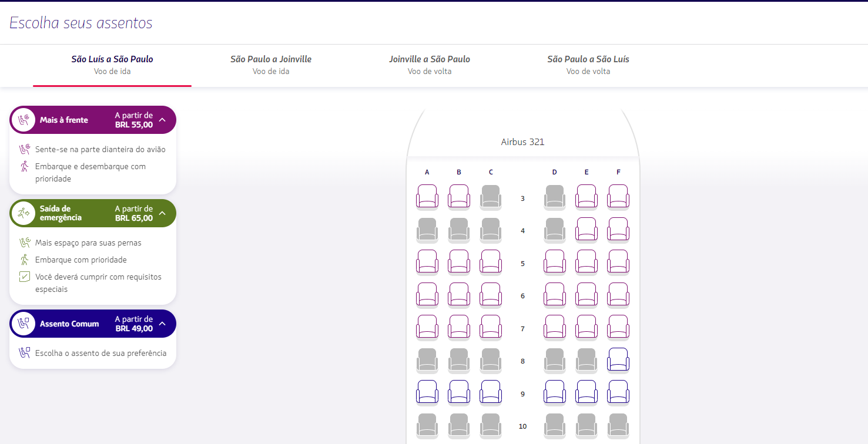Image resolution: width=868 pixels, height=444 pixels.
Task: Choose seat 7F
Action: point(618,327)
